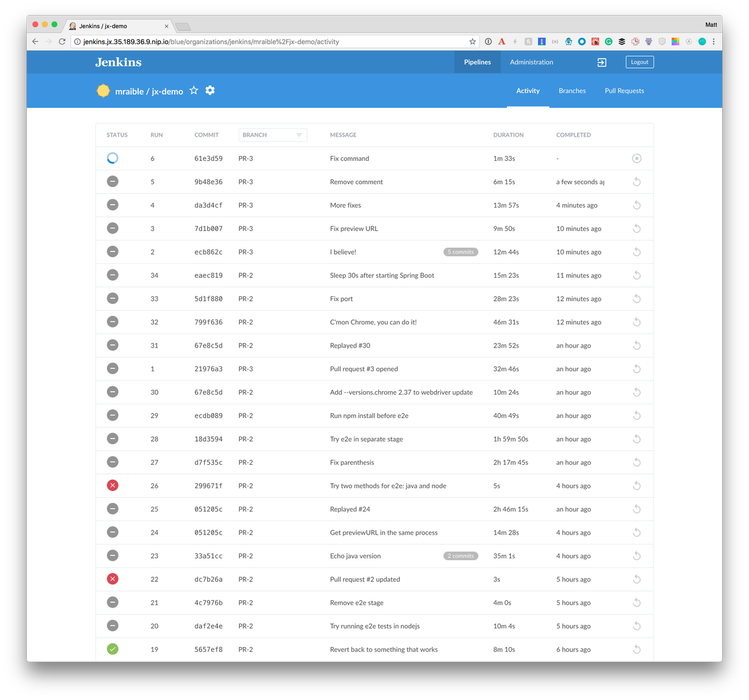Switch to the Activity tab
Screen dimensions: 749x700
[x=528, y=90]
